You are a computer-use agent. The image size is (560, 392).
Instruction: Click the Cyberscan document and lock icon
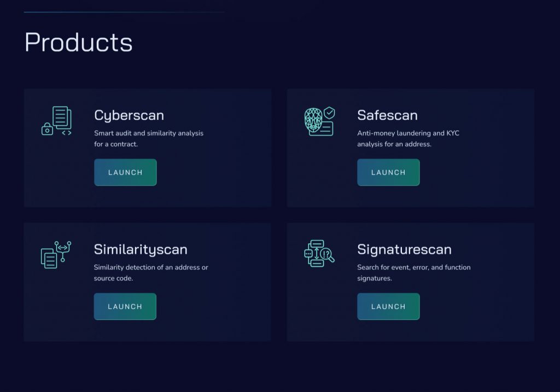[56, 121]
